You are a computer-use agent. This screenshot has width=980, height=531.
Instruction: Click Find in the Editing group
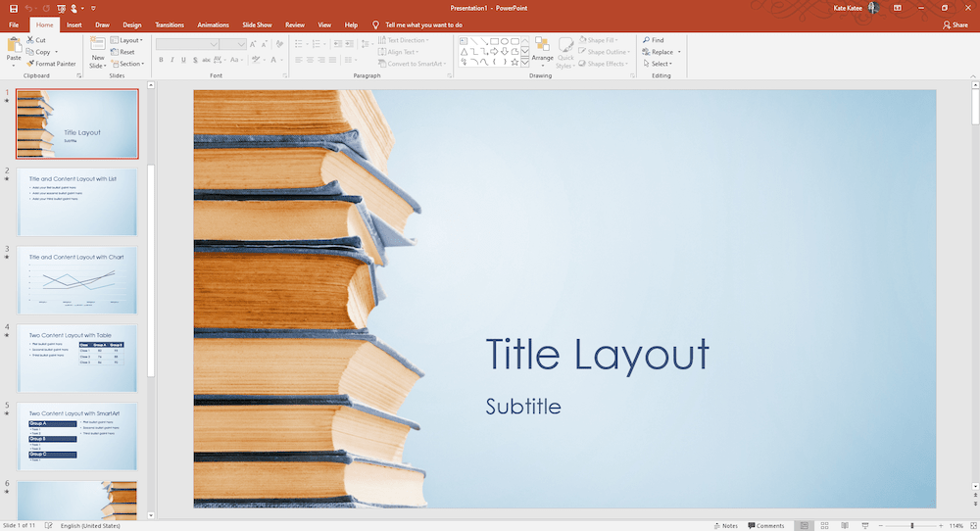click(653, 40)
